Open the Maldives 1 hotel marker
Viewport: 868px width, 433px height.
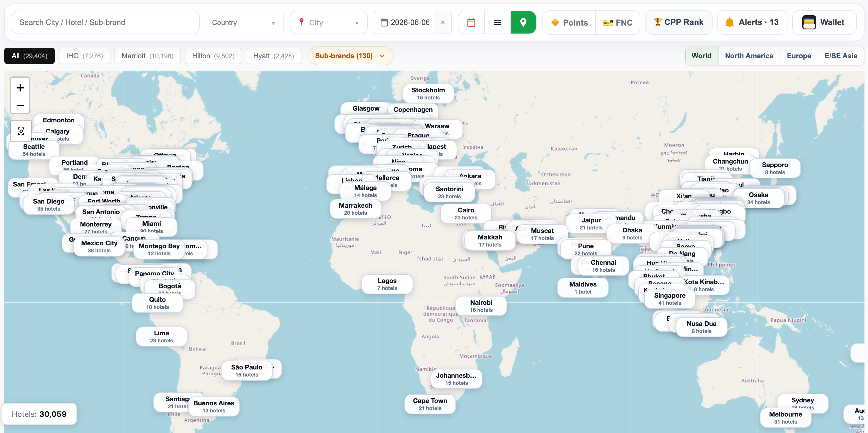pos(583,288)
